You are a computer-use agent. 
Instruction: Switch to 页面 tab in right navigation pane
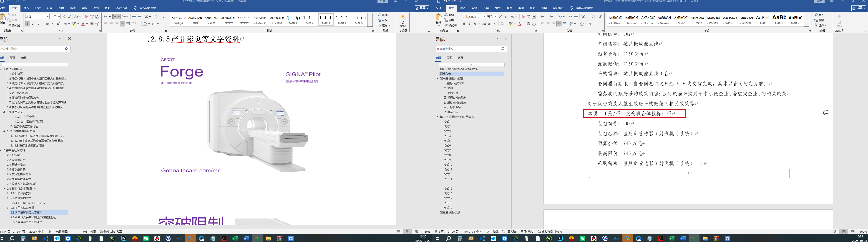pyautogui.click(x=449, y=58)
